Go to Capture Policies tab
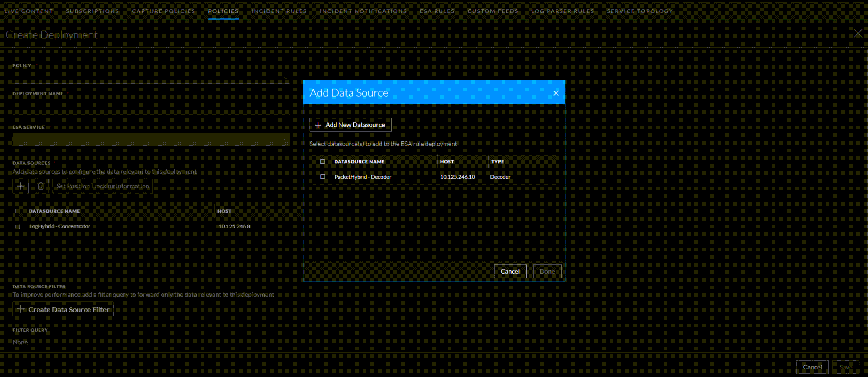 163,11
